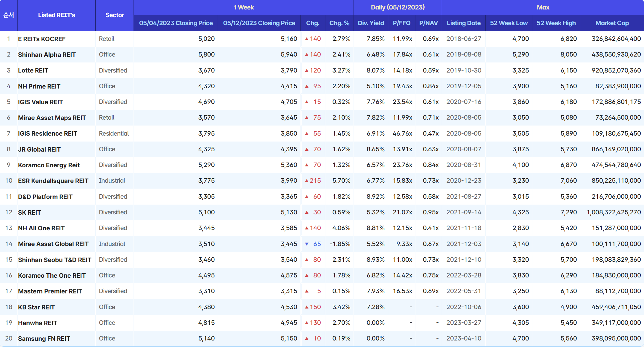Click the Listing Date column header

click(x=464, y=23)
